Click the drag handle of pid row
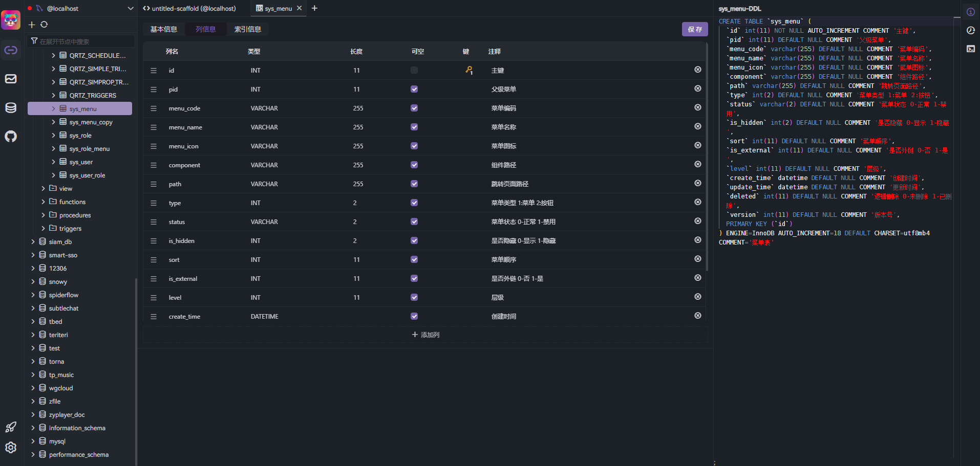Image resolution: width=980 pixels, height=466 pixels. tap(154, 90)
